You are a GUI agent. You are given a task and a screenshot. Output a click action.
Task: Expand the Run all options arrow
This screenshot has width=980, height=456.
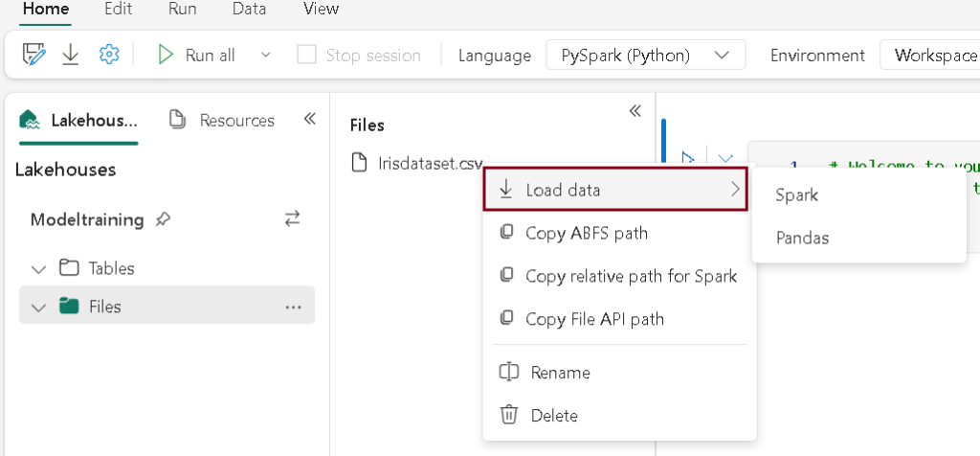coord(266,56)
